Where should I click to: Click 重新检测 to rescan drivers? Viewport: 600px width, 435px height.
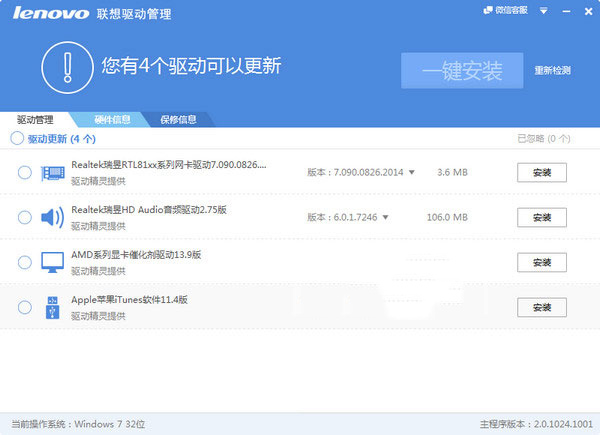coord(553,70)
